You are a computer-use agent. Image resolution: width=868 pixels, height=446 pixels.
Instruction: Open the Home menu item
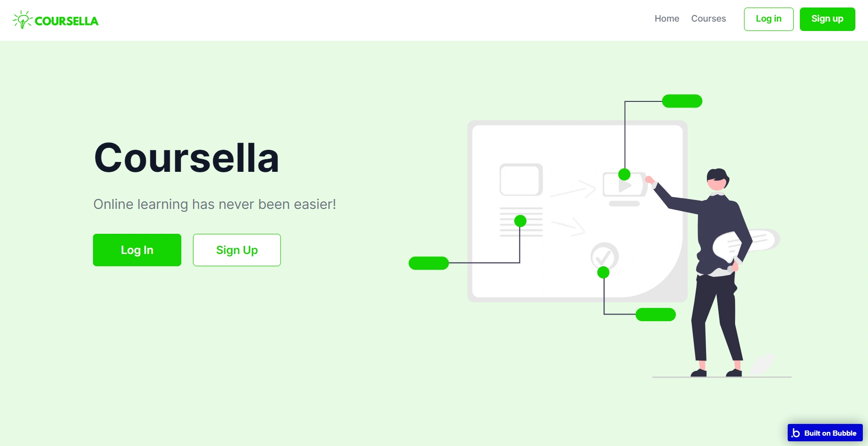point(666,19)
